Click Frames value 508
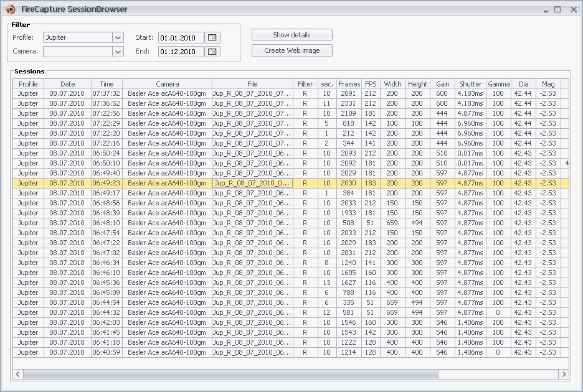The width and height of the screenshot is (583, 392). [x=348, y=223]
